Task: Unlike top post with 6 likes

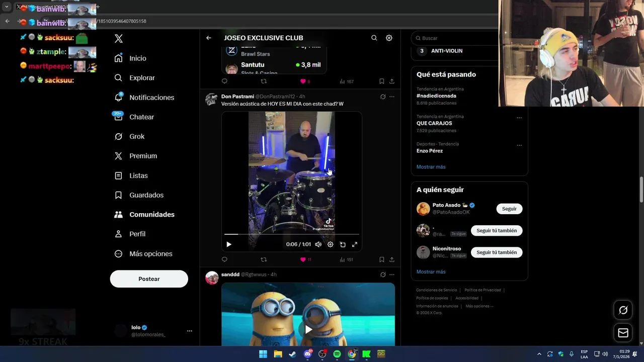Action: [x=305, y=81]
